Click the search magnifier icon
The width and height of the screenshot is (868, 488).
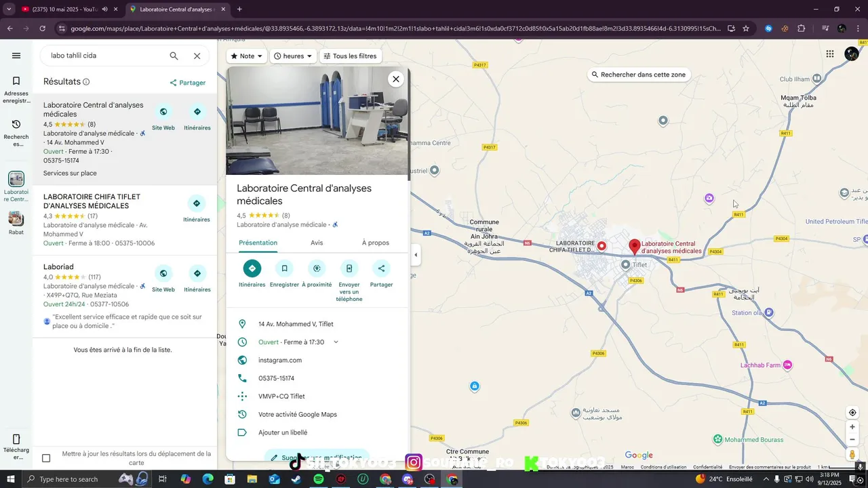(174, 56)
